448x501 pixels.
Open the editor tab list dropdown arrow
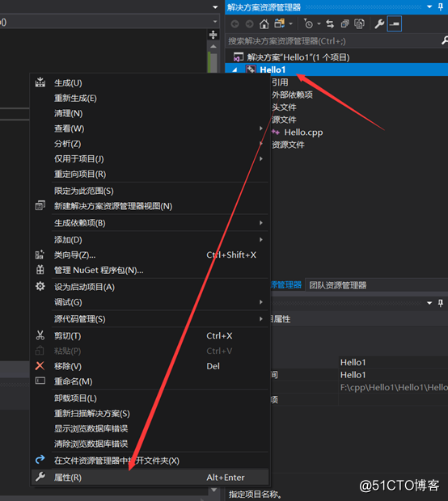coord(215,6)
